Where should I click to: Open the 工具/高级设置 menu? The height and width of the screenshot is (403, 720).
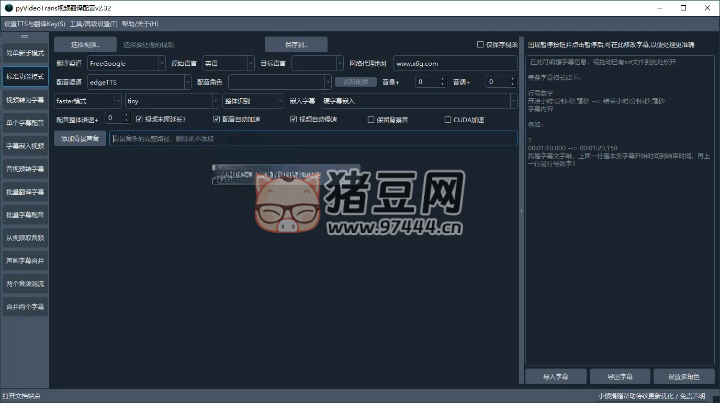[x=93, y=22]
